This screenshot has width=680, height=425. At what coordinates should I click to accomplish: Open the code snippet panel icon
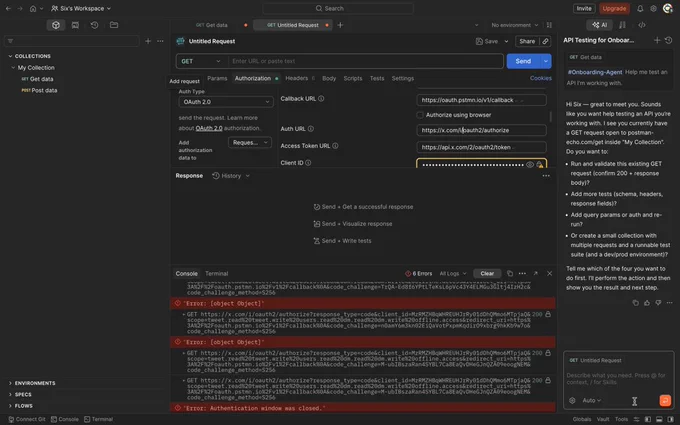[x=642, y=25]
